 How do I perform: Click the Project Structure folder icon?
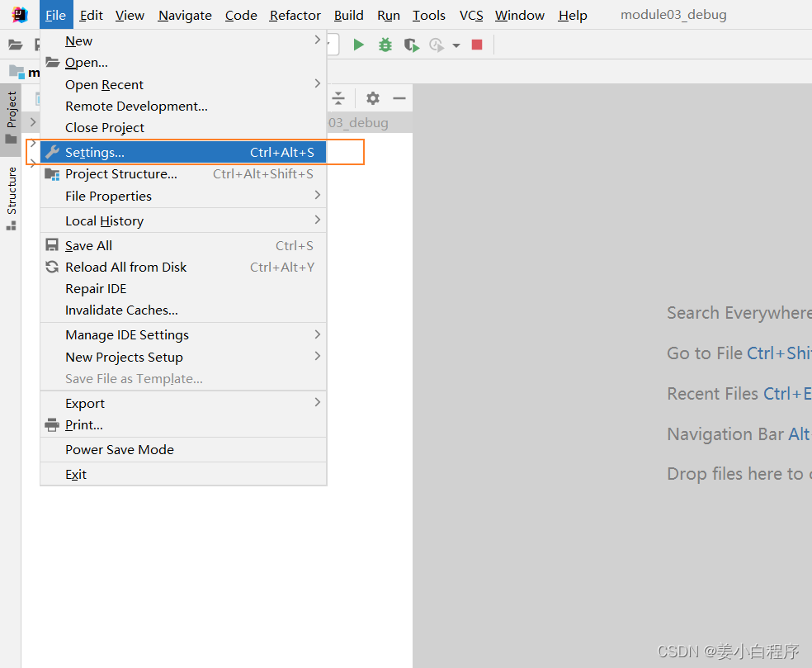click(52, 174)
